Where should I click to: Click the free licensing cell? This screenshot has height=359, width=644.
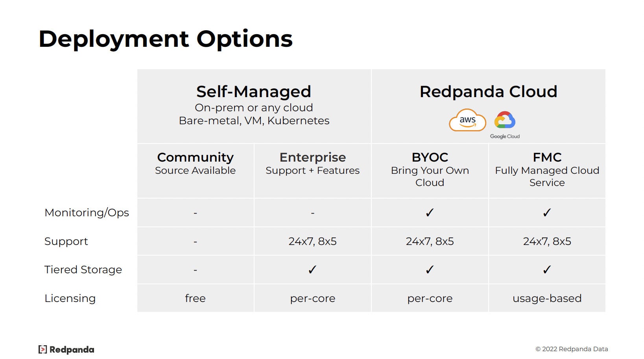[x=195, y=298]
